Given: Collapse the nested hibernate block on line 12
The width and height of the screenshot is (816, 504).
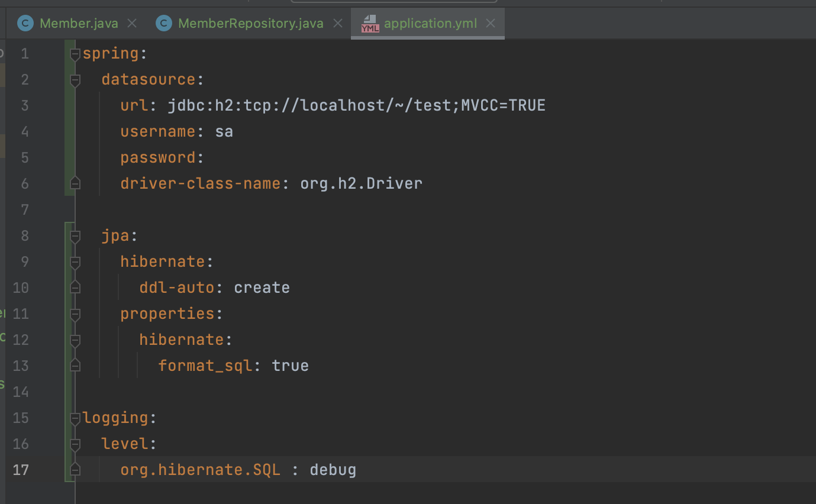Looking at the screenshot, I should [75, 341].
